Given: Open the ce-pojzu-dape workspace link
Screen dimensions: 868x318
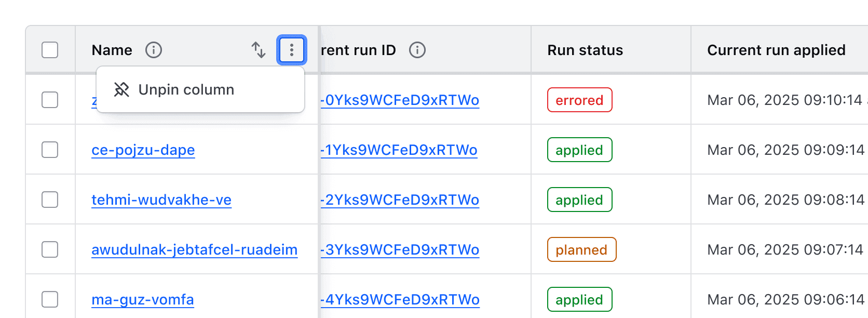Looking at the screenshot, I should click(x=143, y=150).
